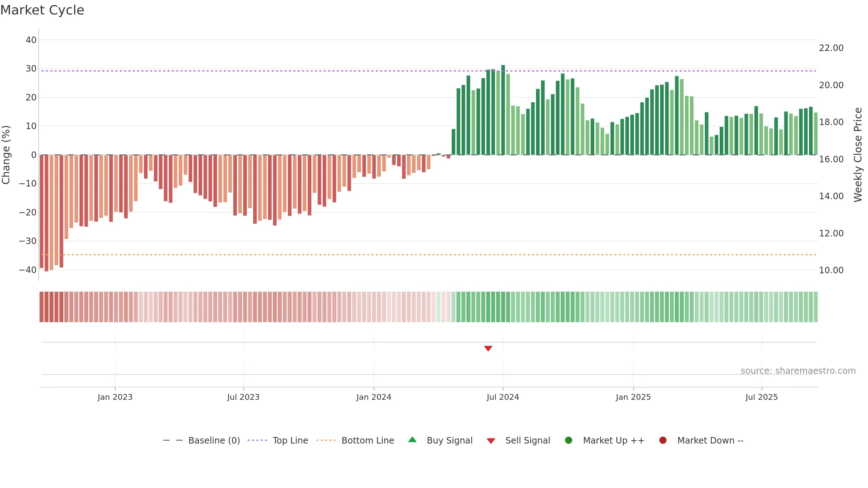868x488 pixels.
Task: Click the 40 tick on the change axis
Action: pyautogui.click(x=31, y=40)
